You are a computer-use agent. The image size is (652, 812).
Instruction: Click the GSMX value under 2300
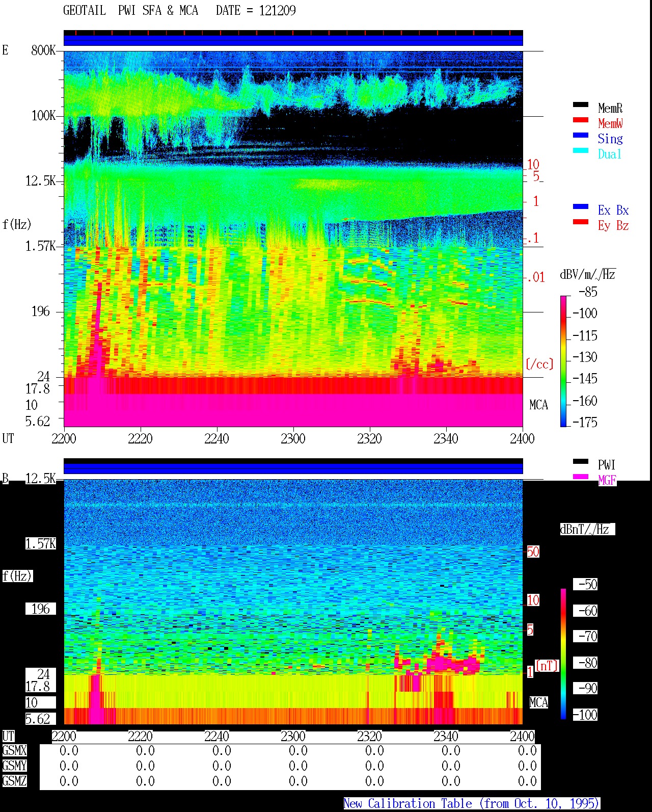(x=298, y=751)
